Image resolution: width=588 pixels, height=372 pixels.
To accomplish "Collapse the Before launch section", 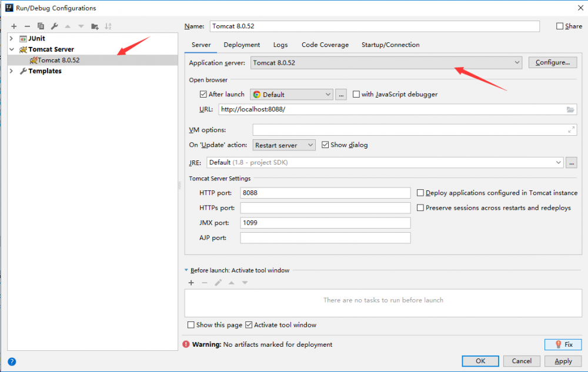I will tap(186, 270).
